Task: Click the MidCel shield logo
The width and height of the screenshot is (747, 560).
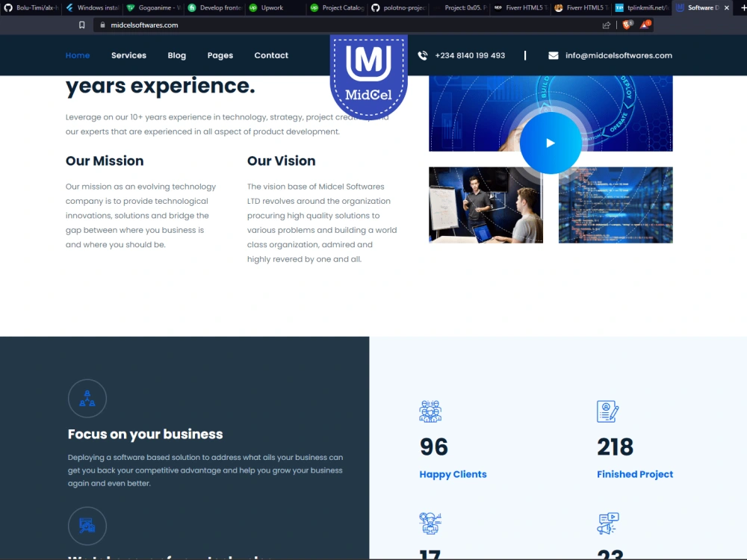Action: pyautogui.click(x=369, y=75)
